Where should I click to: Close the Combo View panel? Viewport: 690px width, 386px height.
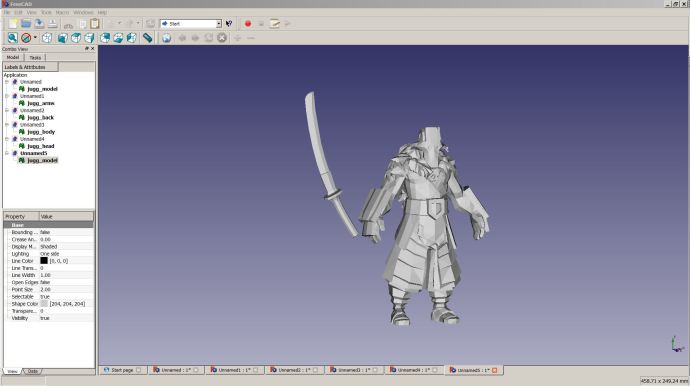(92, 48)
